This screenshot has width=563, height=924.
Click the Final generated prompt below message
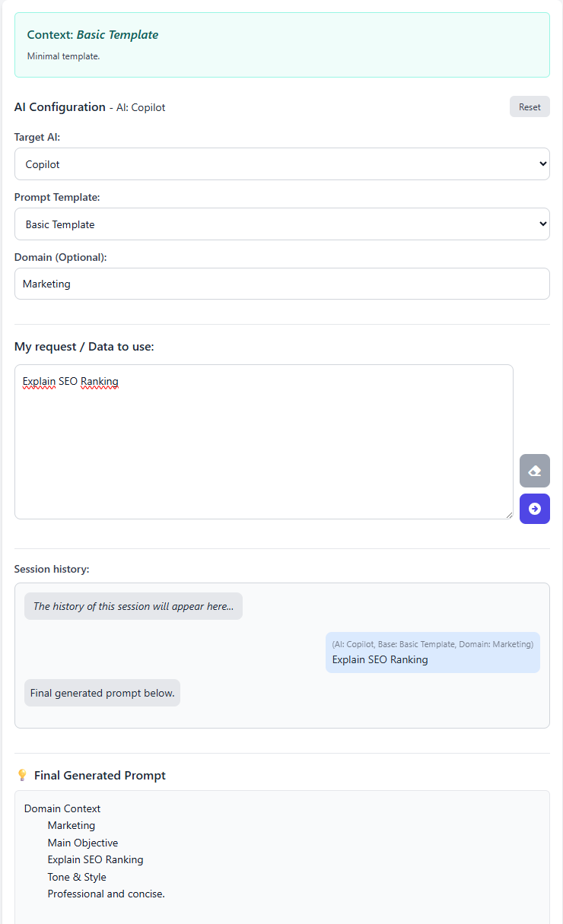(x=102, y=693)
